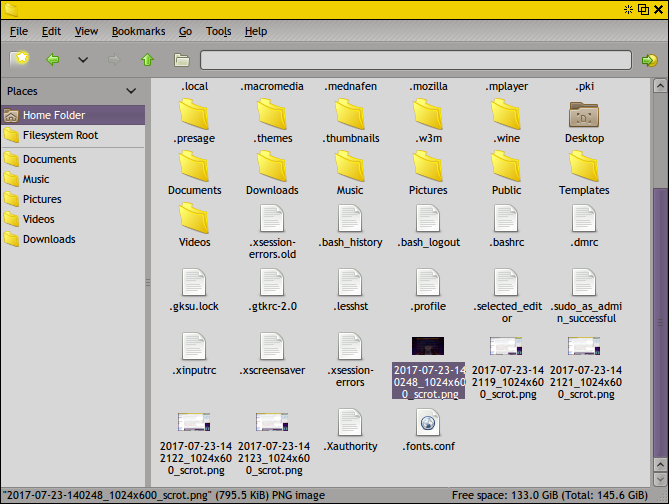
Task: Open the View menu
Action: [x=86, y=31]
